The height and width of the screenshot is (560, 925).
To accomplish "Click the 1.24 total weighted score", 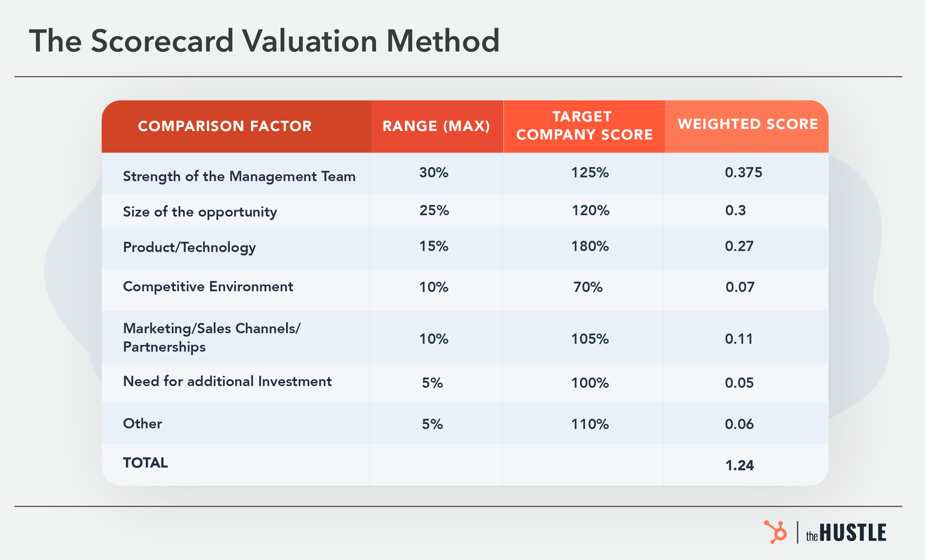I will pyautogui.click(x=739, y=466).
